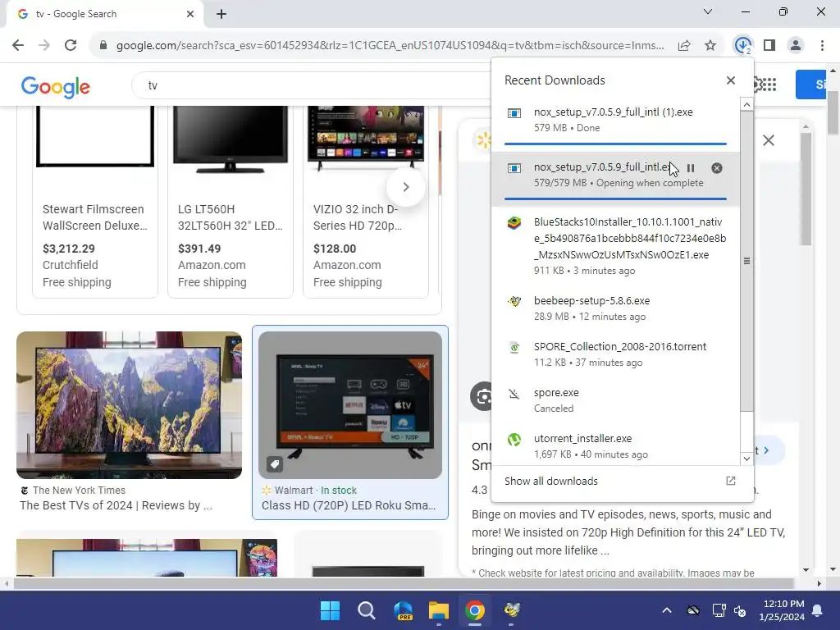Screen dimensions: 840x630
Task: Close the Recent Downloads popup
Action: [731, 80]
